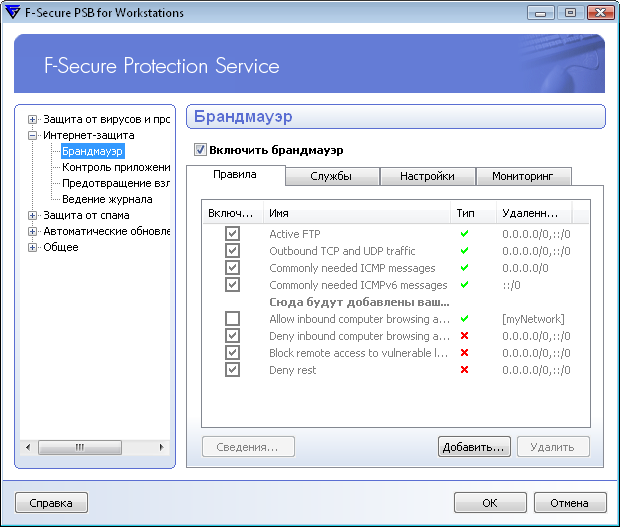Image resolution: width=620 pixels, height=527 pixels.
Task: Select Интернет-защита tree item
Action: click(89, 135)
